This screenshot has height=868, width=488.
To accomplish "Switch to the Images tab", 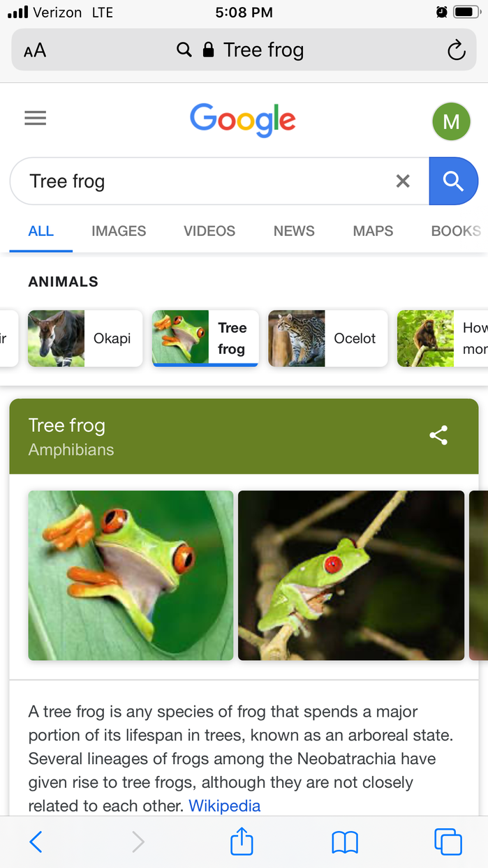I will (x=119, y=231).
